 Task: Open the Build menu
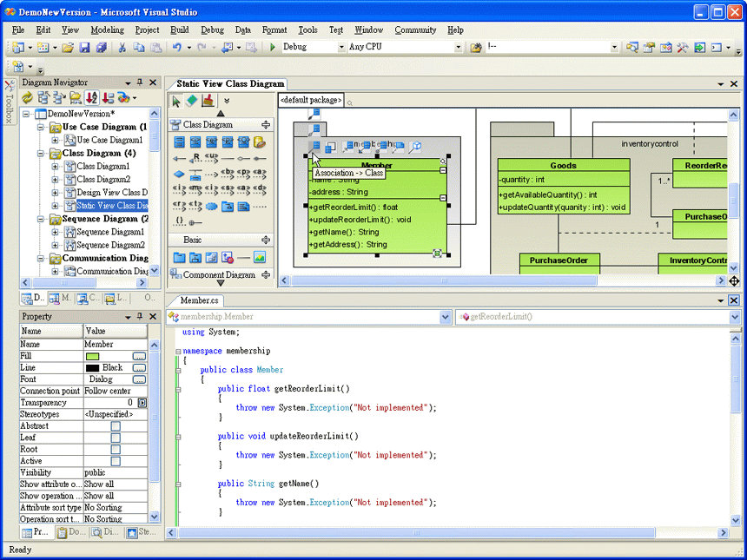pyautogui.click(x=180, y=30)
